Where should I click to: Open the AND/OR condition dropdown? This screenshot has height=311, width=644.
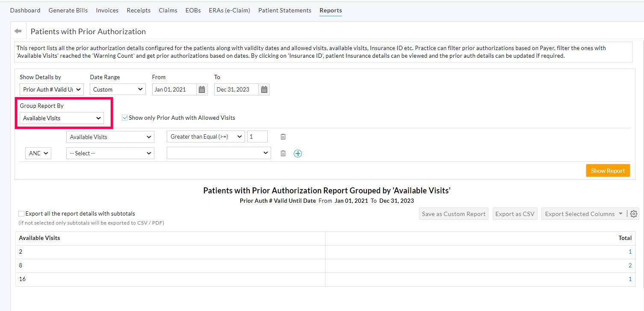click(x=38, y=153)
